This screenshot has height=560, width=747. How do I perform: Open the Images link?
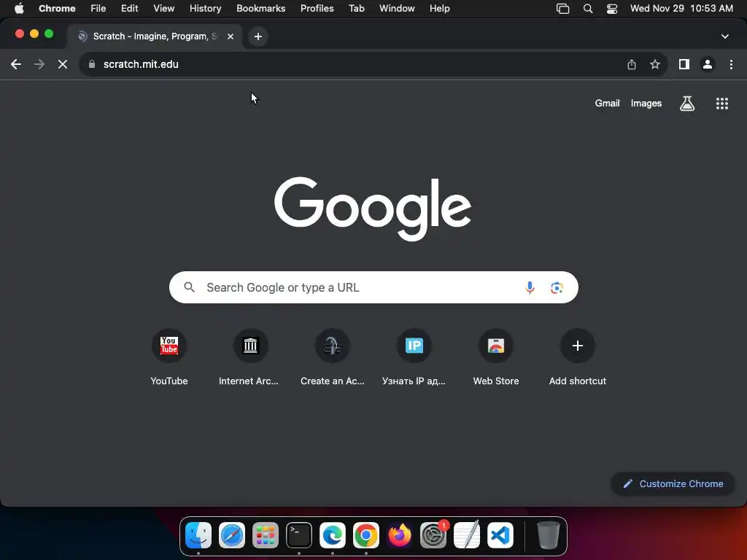646,104
